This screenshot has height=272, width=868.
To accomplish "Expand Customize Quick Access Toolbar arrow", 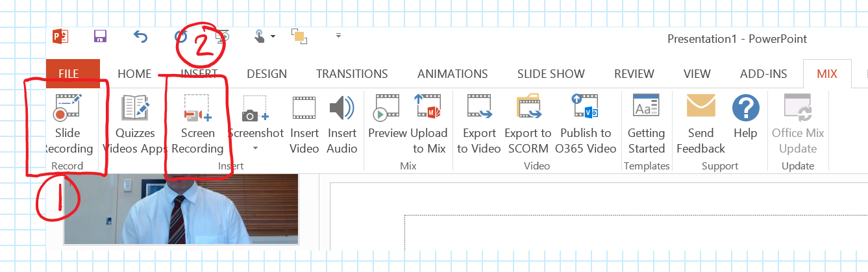I will coord(338,36).
